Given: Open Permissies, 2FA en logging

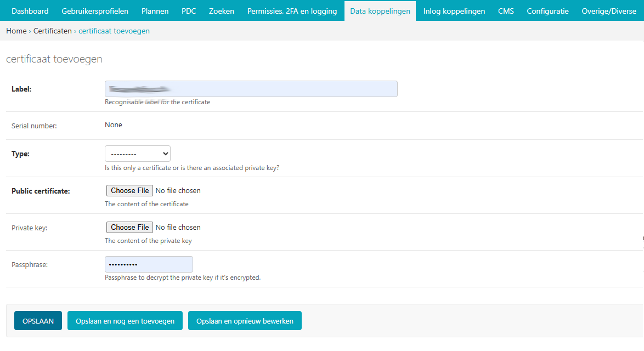Looking at the screenshot, I should [x=292, y=10].
